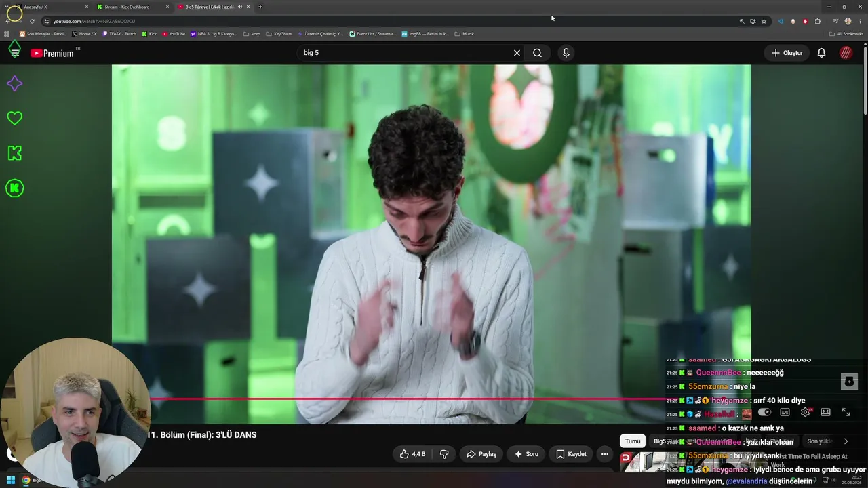868x488 pixels.
Task: Ask about the video with Soru
Action: [526, 454]
